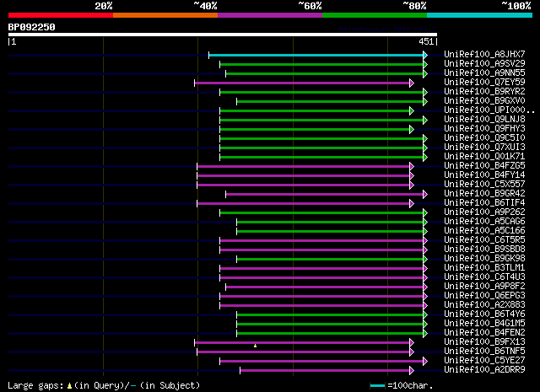Open hit UniRef100_B9RYR2
The width and height of the screenshot is (540, 392).
pyautogui.click(x=484, y=91)
